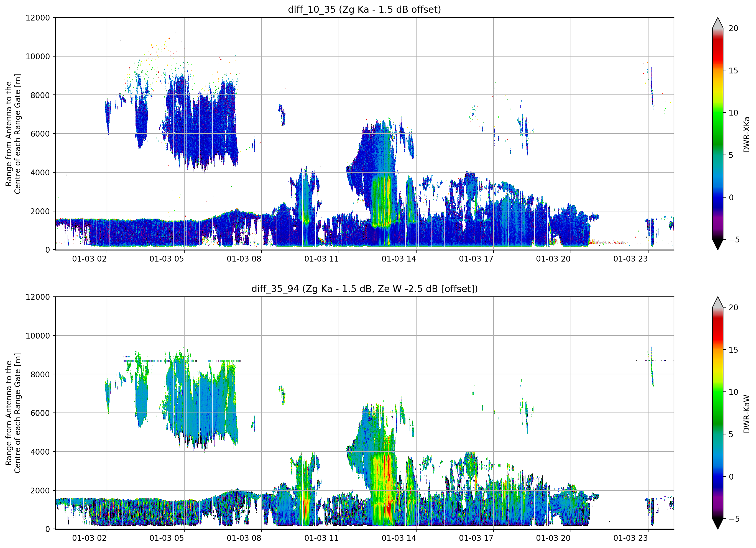This screenshot has width=756, height=548.
Task: Click the '01-03 17' x-tick on the bottom plot
Action: tap(476, 538)
